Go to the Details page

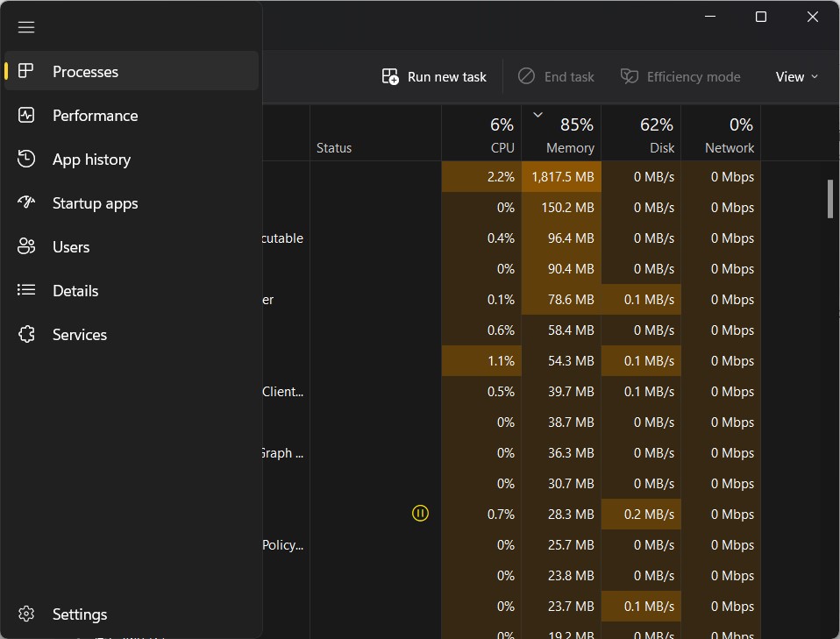[75, 290]
